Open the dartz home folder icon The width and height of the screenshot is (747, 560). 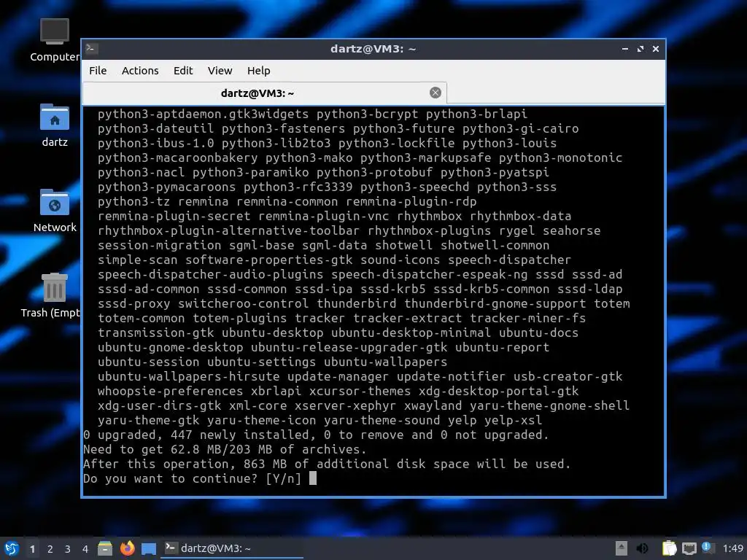click(x=54, y=125)
